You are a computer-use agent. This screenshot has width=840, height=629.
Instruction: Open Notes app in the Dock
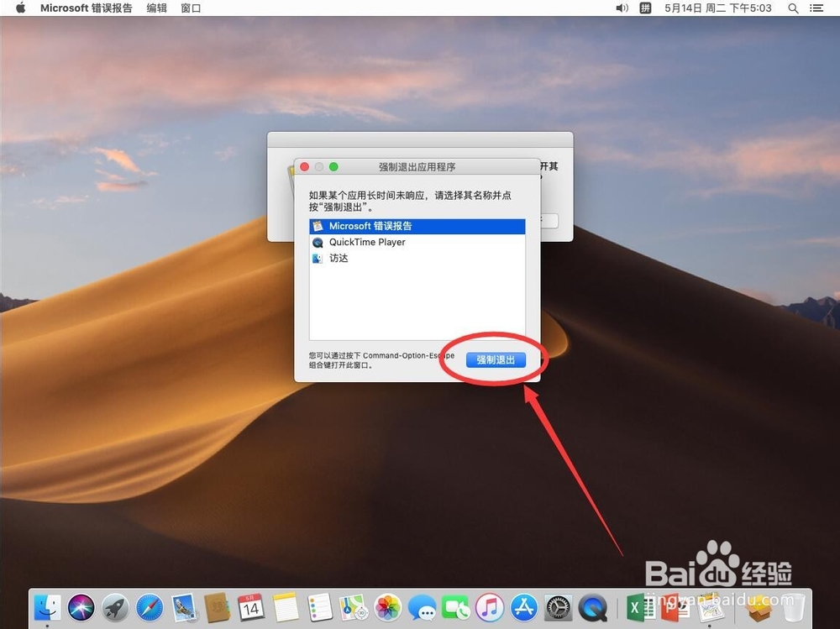point(286,608)
